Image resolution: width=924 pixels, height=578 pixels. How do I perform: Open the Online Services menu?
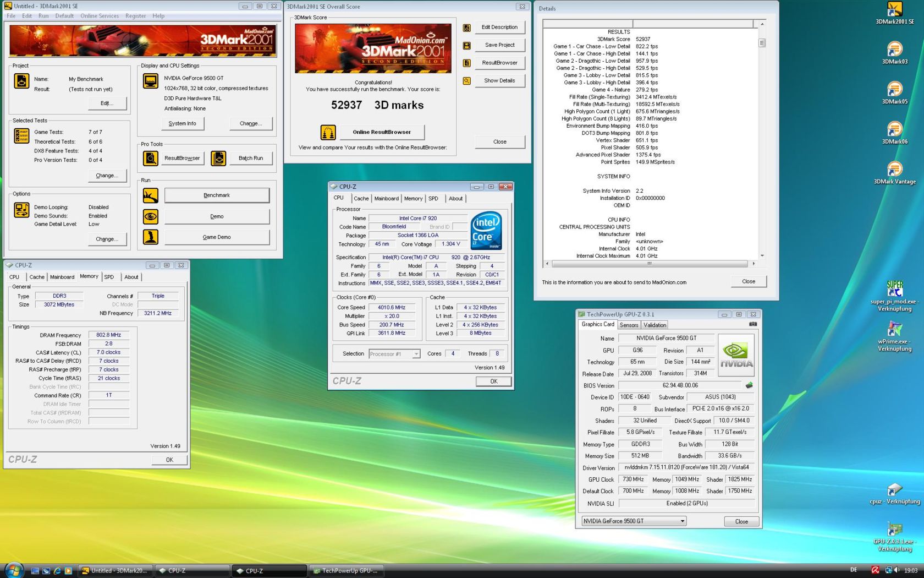click(x=100, y=16)
